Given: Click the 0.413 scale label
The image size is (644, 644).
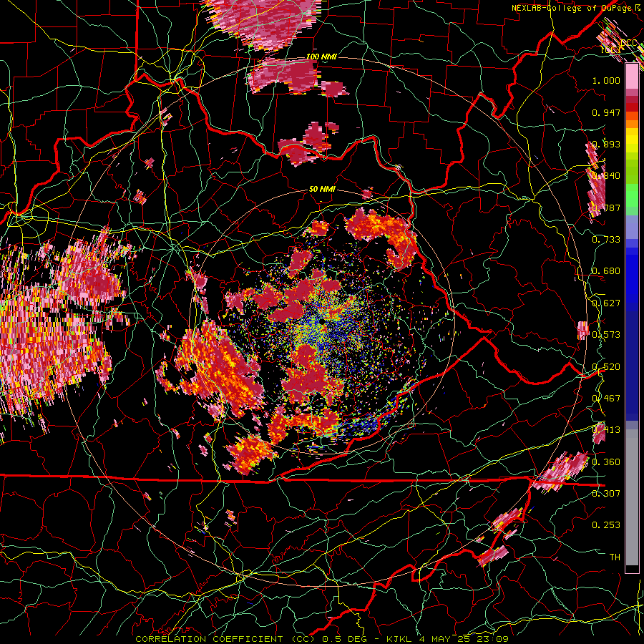Looking at the screenshot, I should (x=606, y=430).
